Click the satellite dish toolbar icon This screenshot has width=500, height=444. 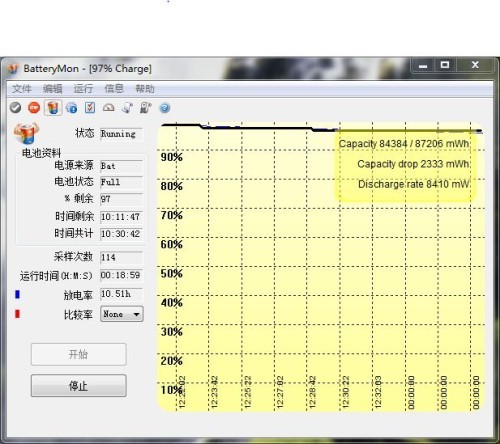[x=127, y=108]
